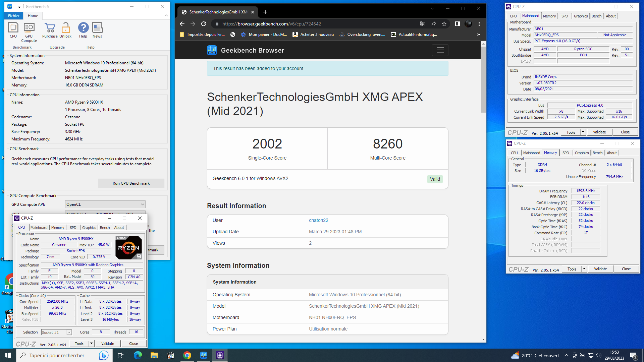Click the Tools button in bottom-left CPU-Z
Viewport: 644px width, 362px height.
(x=79, y=344)
